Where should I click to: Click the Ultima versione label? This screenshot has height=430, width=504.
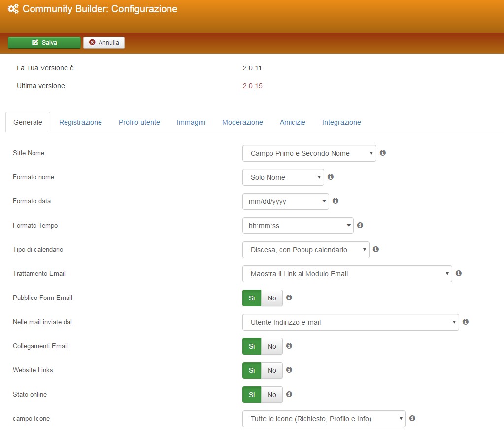point(41,86)
